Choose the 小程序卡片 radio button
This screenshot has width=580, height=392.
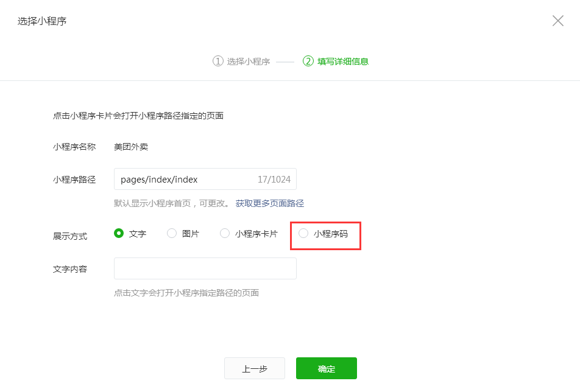tap(225, 234)
